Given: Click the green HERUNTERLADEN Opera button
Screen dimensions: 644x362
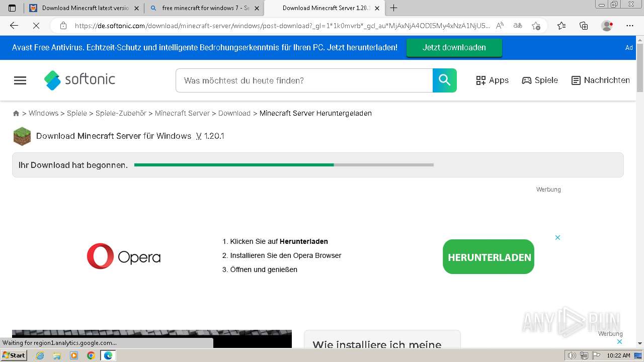Looking at the screenshot, I should click(489, 256).
